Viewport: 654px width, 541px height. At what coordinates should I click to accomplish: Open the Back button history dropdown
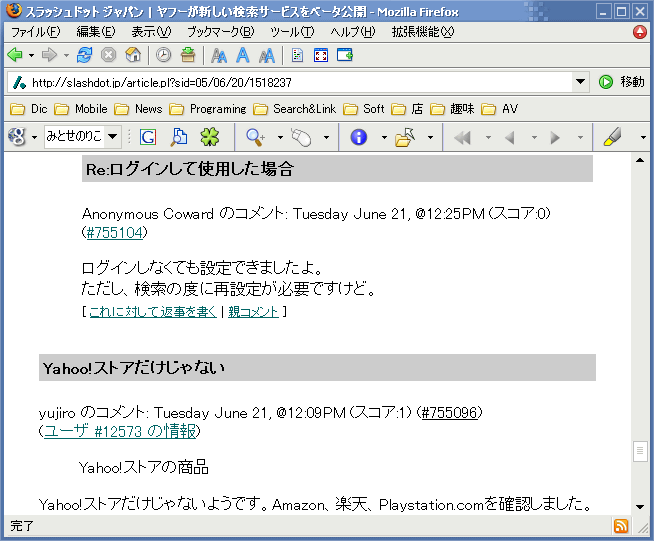(x=31, y=55)
